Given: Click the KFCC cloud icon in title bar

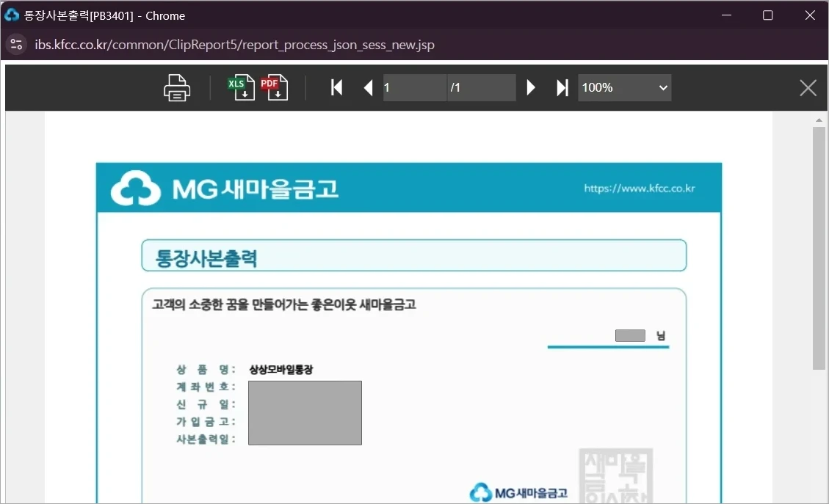Looking at the screenshot, I should (11, 15).
